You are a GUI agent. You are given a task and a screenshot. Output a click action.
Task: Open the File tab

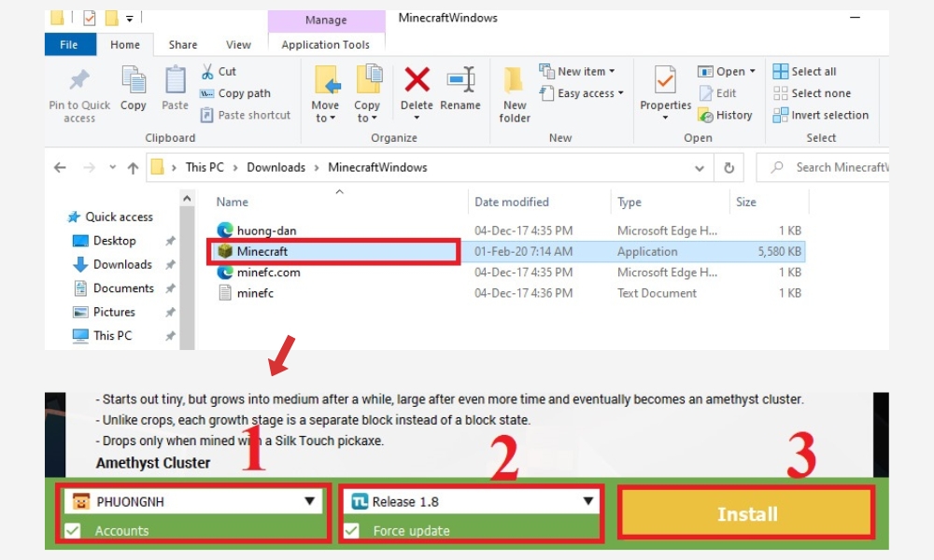click(x=69, y=45)
